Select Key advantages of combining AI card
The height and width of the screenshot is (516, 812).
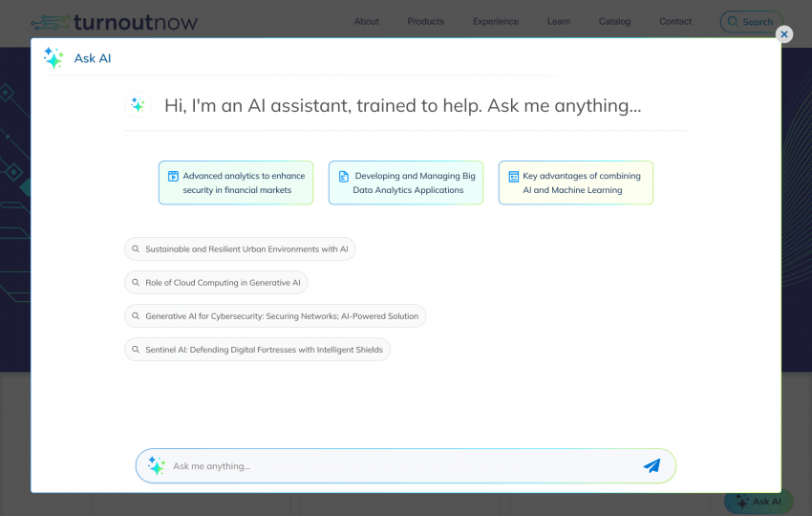click(575, 183)
